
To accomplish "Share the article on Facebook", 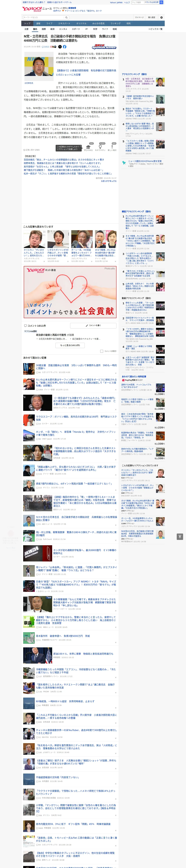I will pos(64,47).
